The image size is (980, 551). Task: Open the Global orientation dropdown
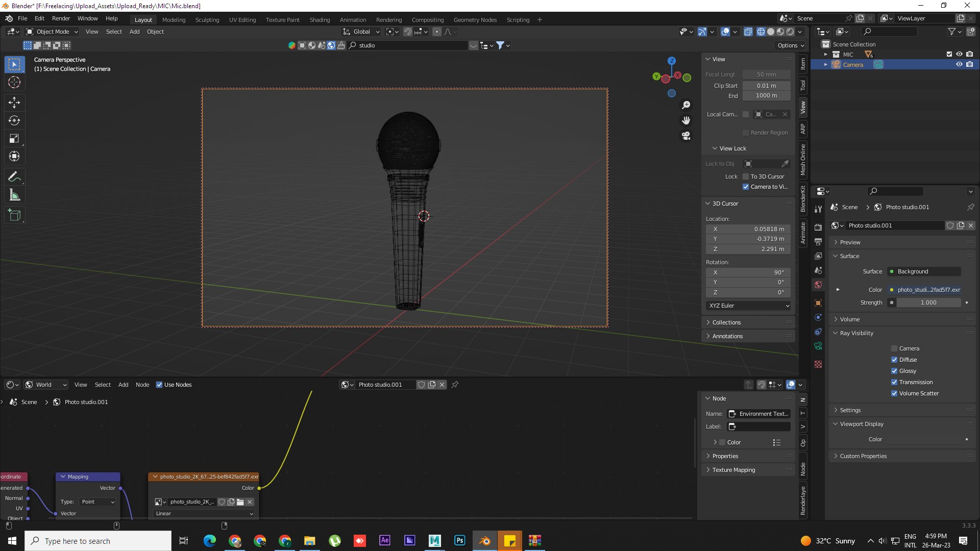(x=361, y=32)
